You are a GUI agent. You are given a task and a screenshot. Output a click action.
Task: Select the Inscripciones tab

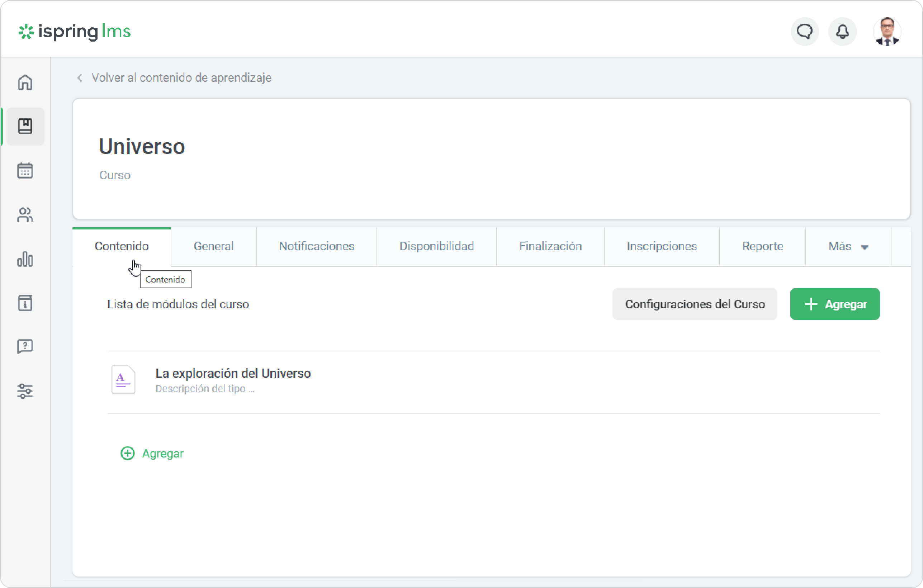tap(662, 246)
